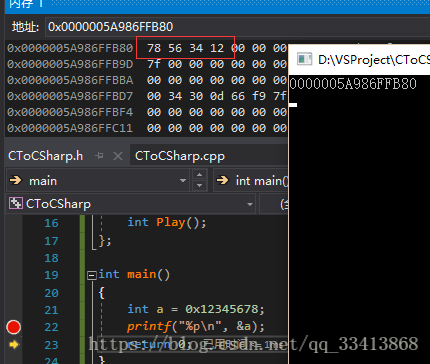The width and height of the screenshot is (430, 364).
Task: Click line number 21 in the editor
Action: coord(51,310)
